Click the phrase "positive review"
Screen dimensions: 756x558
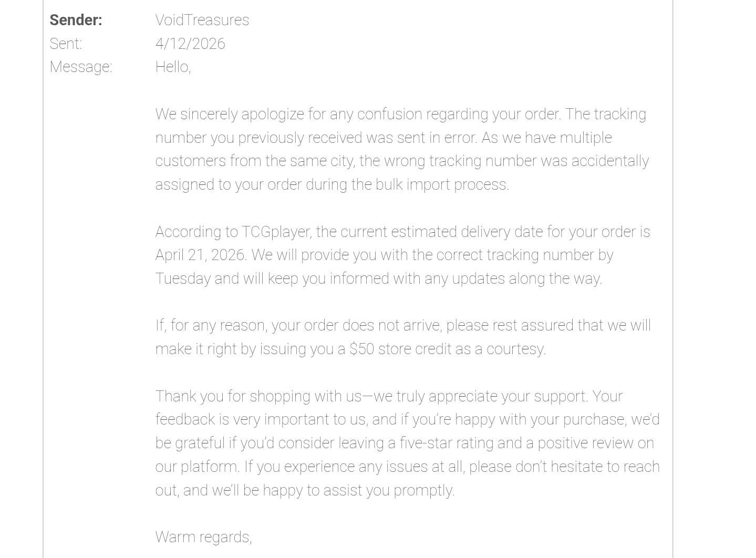point(580,443)
